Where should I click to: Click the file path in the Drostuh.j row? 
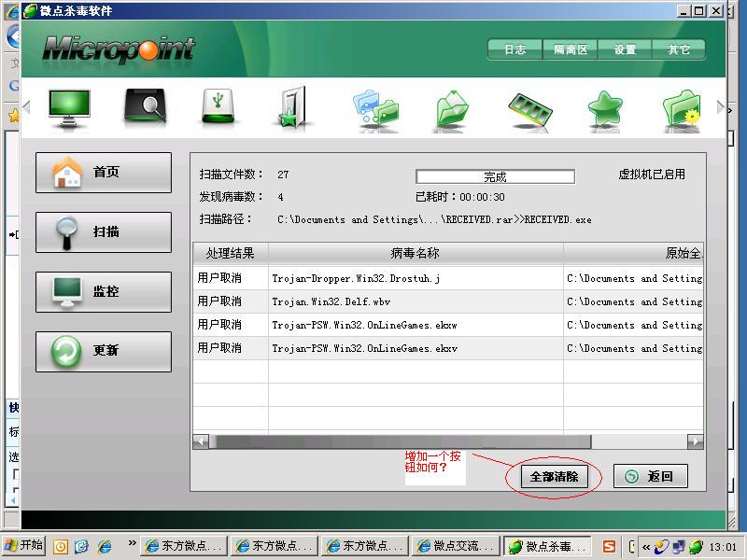pos(635,278)
